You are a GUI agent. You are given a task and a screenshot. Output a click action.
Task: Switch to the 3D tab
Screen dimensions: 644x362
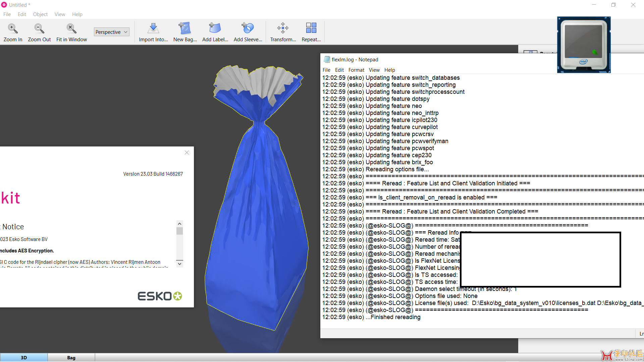[x=24, y=358]
